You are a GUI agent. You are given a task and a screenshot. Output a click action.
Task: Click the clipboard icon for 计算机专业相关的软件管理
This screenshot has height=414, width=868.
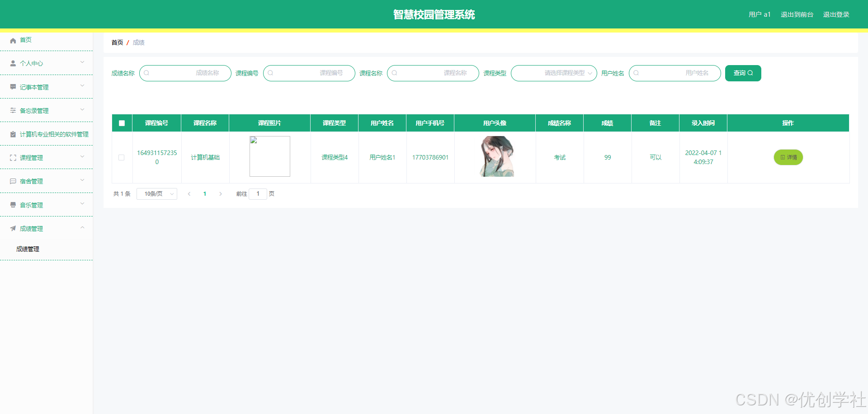[x=13, y=134]
